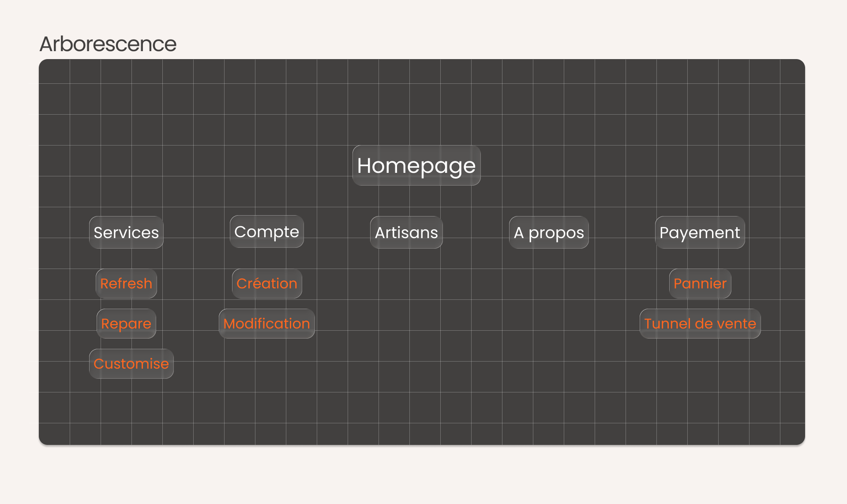847x504 pixels.
Task: Click the Artisans node
Action: coord(406,232)
